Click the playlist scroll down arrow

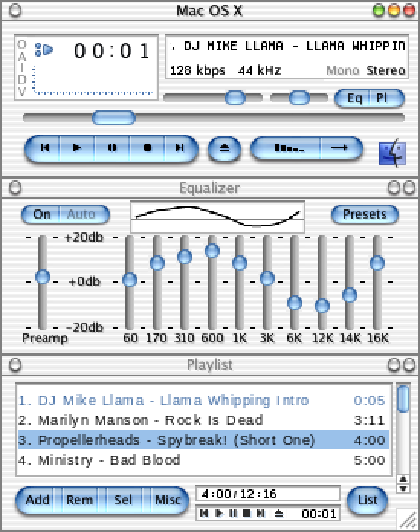403,488
